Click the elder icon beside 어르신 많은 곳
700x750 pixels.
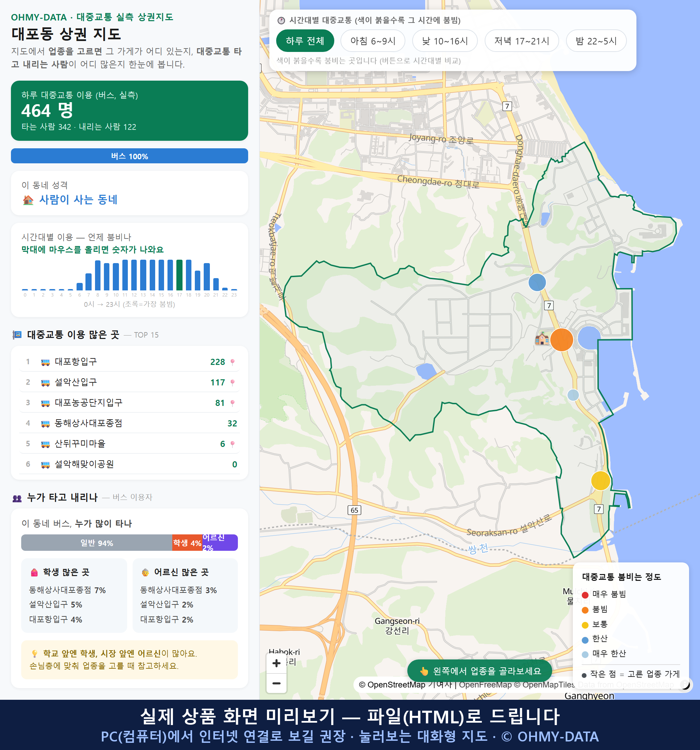click(145, 572)
